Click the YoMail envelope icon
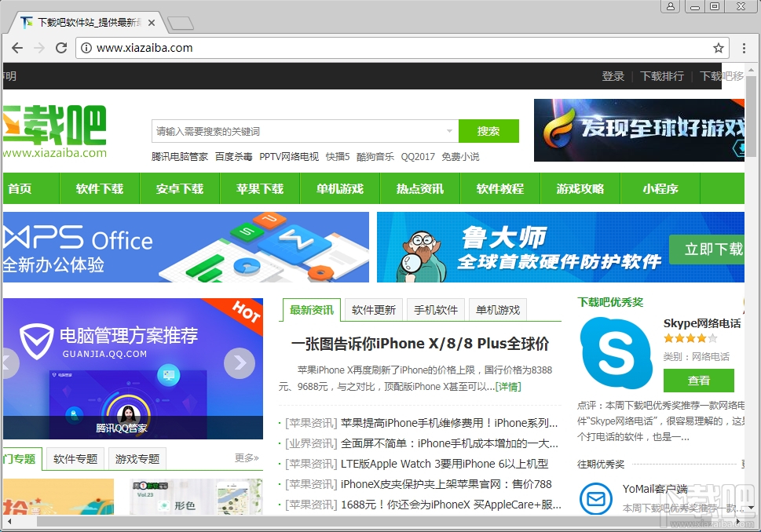This screenshot has width=761, height=532. coord(595,498)
